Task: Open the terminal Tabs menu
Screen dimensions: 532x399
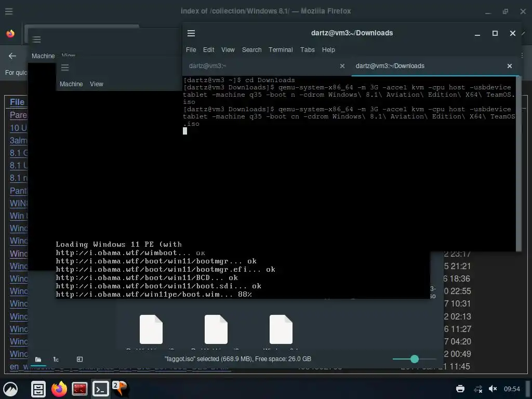Action: point(308,49)
